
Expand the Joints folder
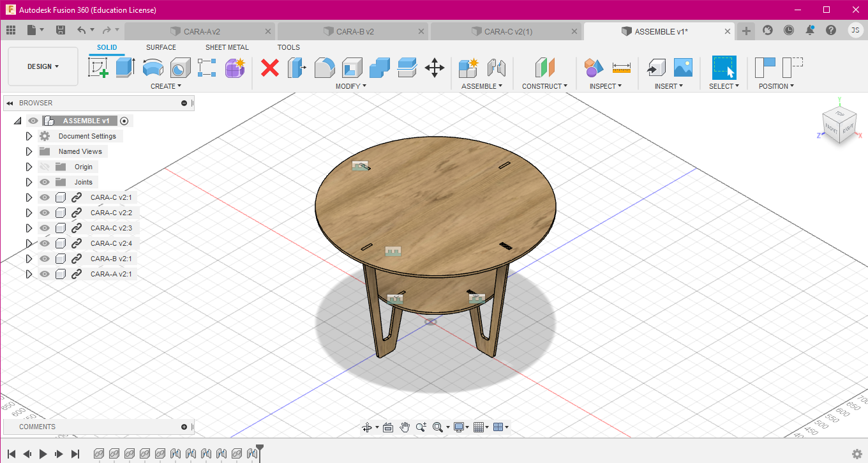pos(29,182)
